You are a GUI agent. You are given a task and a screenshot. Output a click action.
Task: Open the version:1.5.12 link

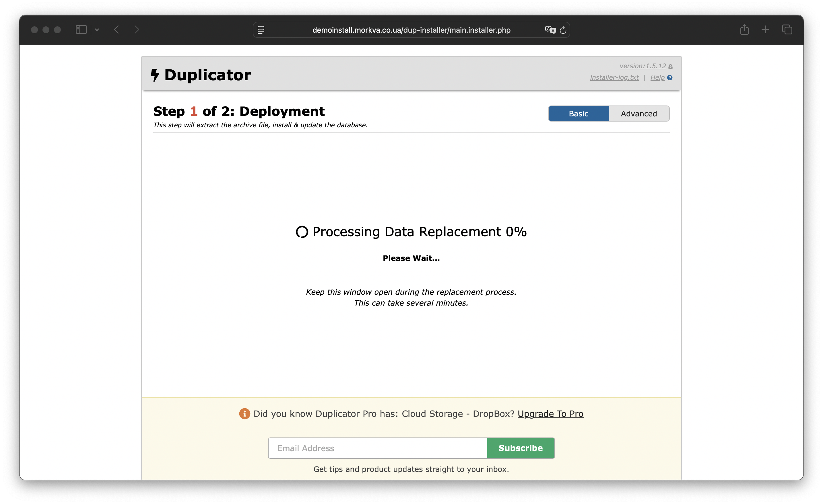tap(643, 66)
